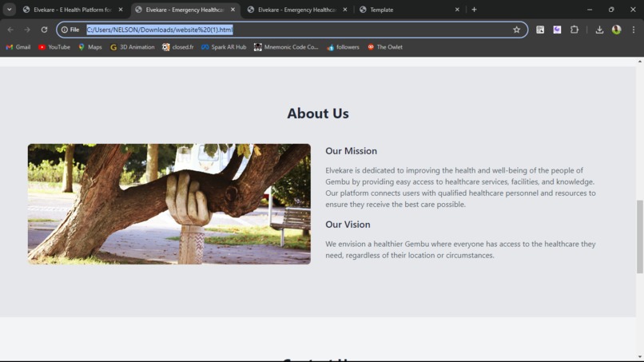
Task: Click the 'About Us' heading
Action: (318, 113)
